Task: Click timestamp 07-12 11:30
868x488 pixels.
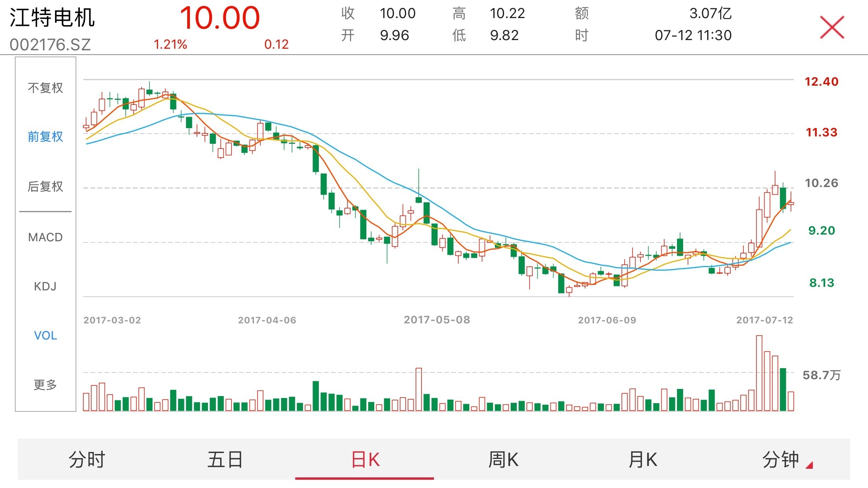Action: (693, 35)
